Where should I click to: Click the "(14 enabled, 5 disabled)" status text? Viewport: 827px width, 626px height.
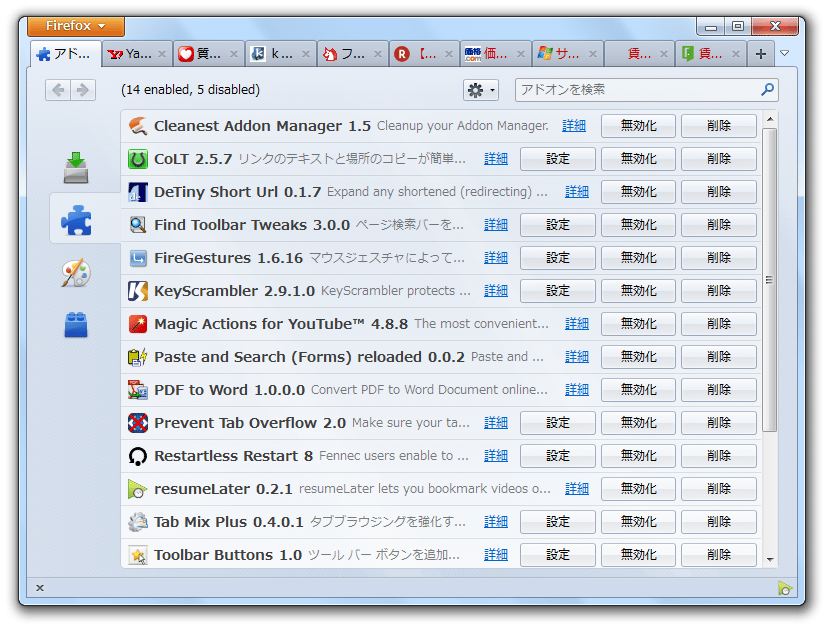point(190,90)
